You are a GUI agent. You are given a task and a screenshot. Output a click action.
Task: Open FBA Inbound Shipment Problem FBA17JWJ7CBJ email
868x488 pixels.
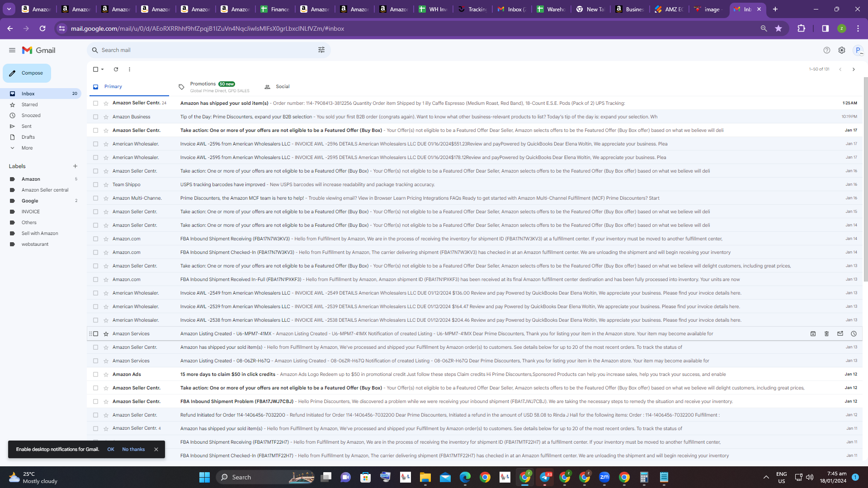tap(475, 401)
